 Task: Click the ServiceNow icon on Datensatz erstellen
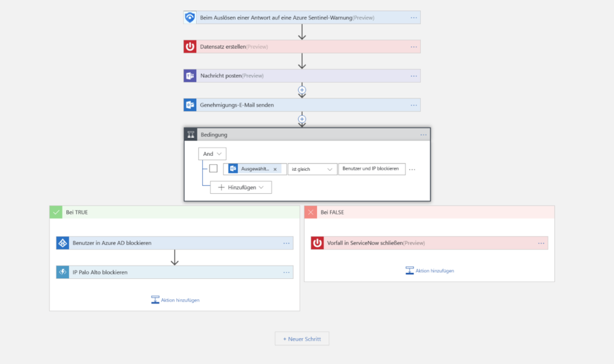190,47
